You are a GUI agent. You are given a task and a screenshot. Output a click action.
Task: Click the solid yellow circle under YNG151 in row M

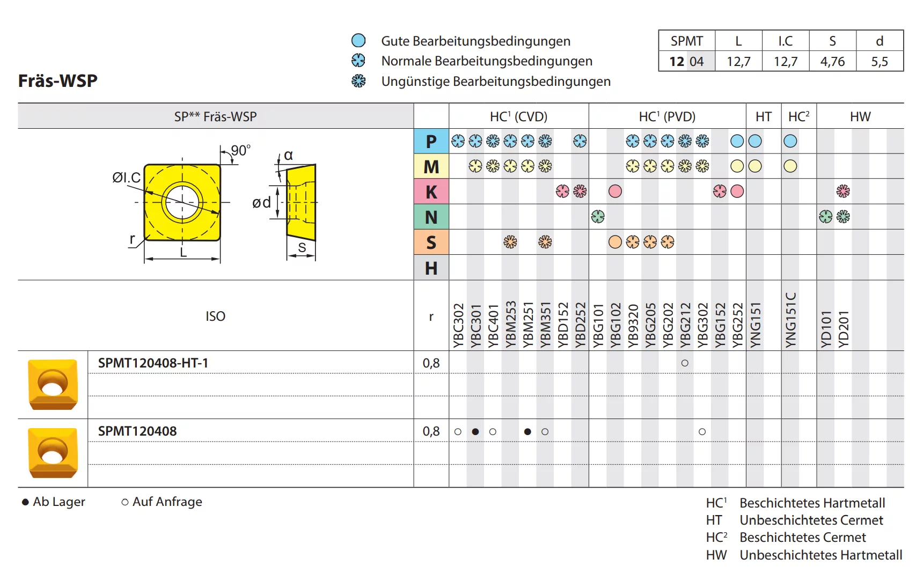755,166
